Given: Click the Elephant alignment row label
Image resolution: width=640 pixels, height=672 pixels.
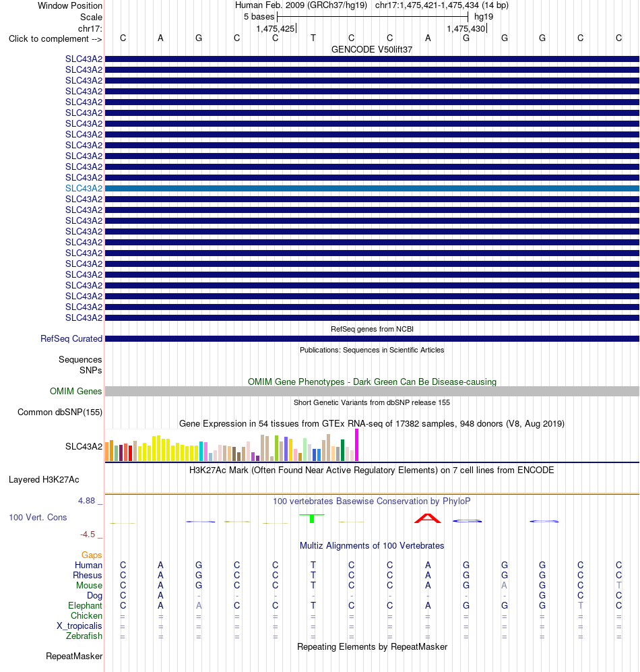Looking at the screenshot, I should [86, 605].
